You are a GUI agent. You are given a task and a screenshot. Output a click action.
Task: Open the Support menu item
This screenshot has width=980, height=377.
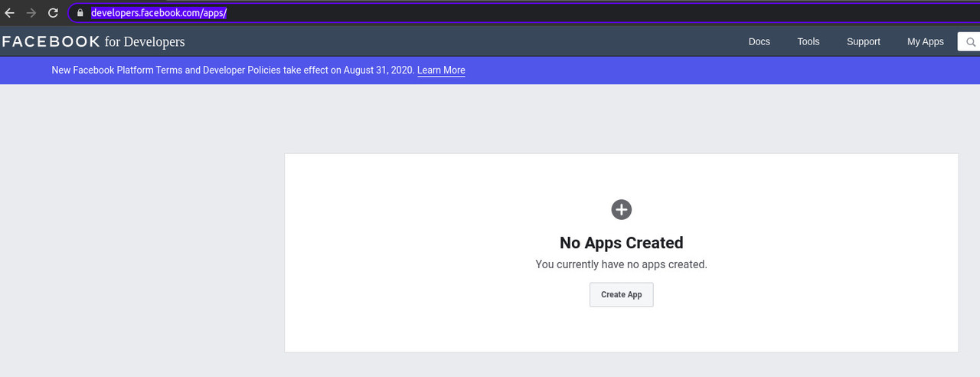pos(863,41)
